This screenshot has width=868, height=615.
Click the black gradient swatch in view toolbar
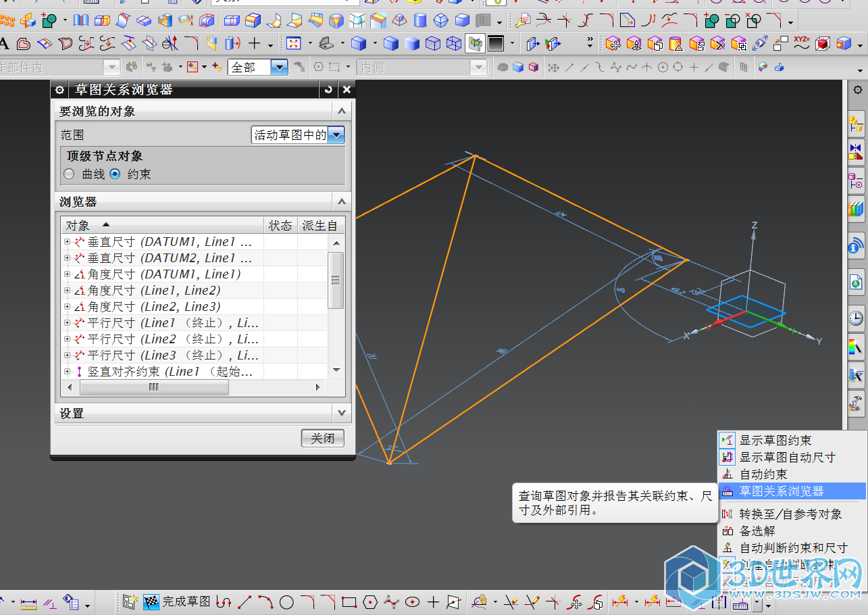pos(496,44)
